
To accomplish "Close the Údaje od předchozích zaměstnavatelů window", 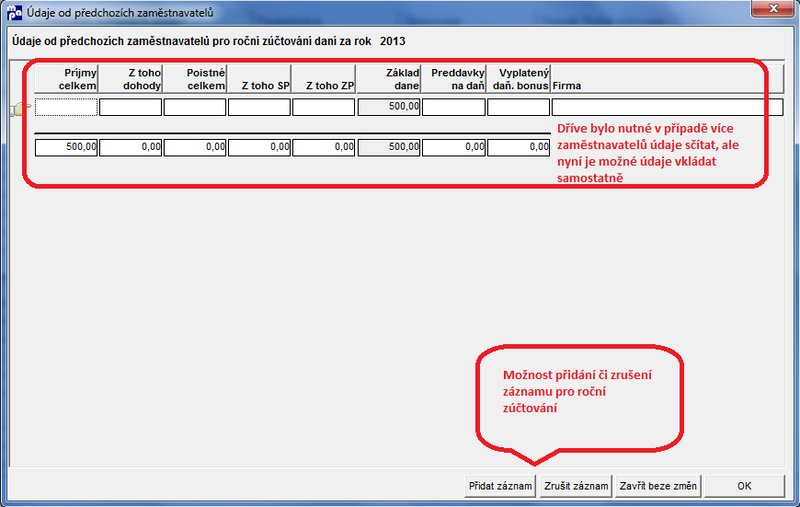I will point(773,8).
